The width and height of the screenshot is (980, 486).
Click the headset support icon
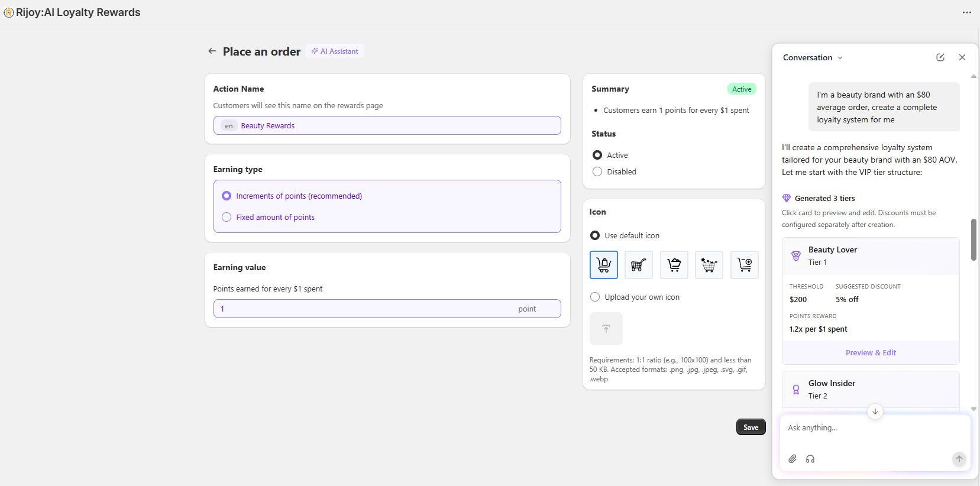[x=810, y=459]
